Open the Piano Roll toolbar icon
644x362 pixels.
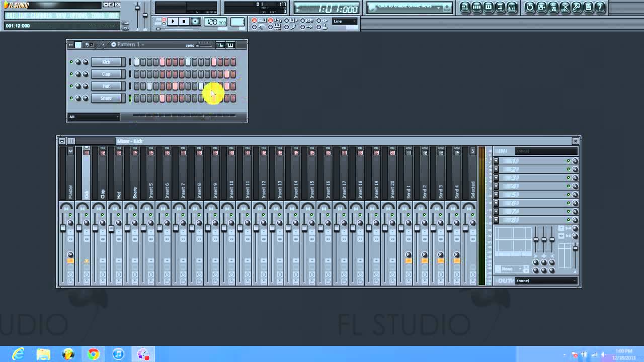click(x=489, y=8)
